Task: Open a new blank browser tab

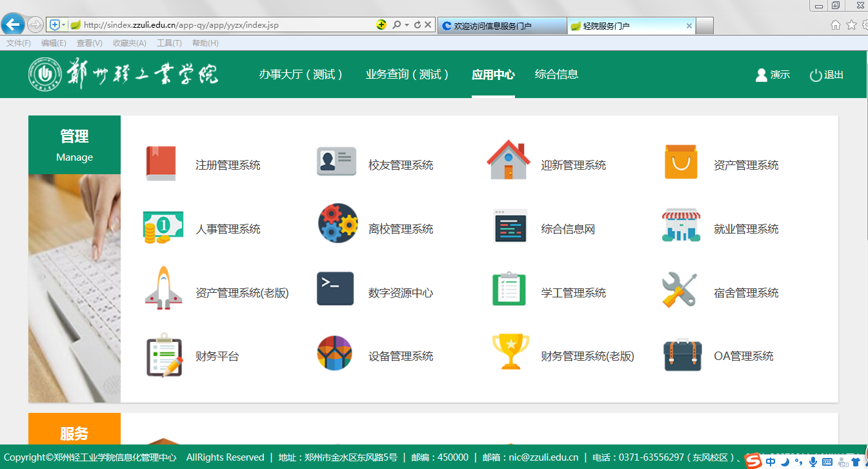Action: tap(705, 26)
